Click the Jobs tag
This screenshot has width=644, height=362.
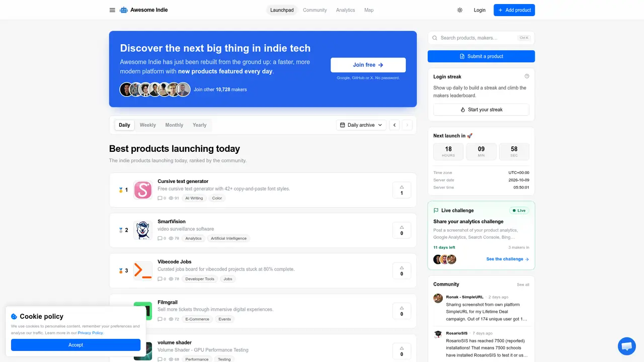(228, 279)
